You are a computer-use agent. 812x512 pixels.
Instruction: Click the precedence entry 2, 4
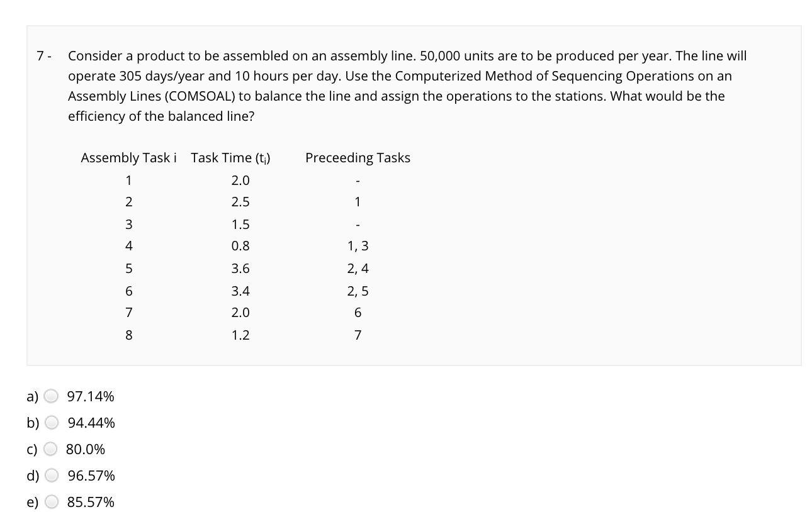click(x=358, y=268)
